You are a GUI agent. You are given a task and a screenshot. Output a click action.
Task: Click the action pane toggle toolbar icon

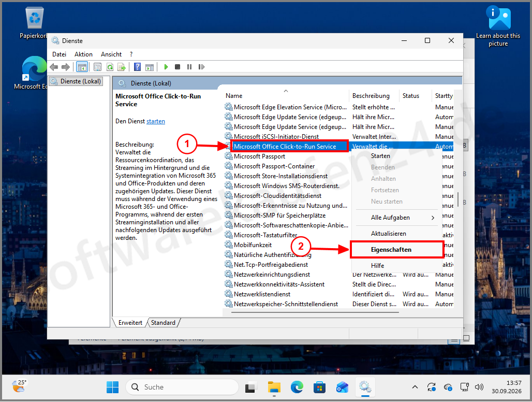(149, 67)
